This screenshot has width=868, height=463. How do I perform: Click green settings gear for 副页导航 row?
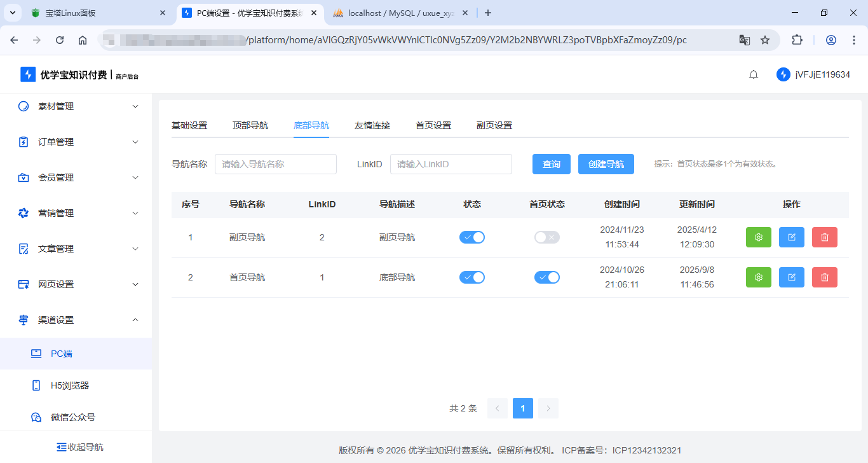point(758,237)
